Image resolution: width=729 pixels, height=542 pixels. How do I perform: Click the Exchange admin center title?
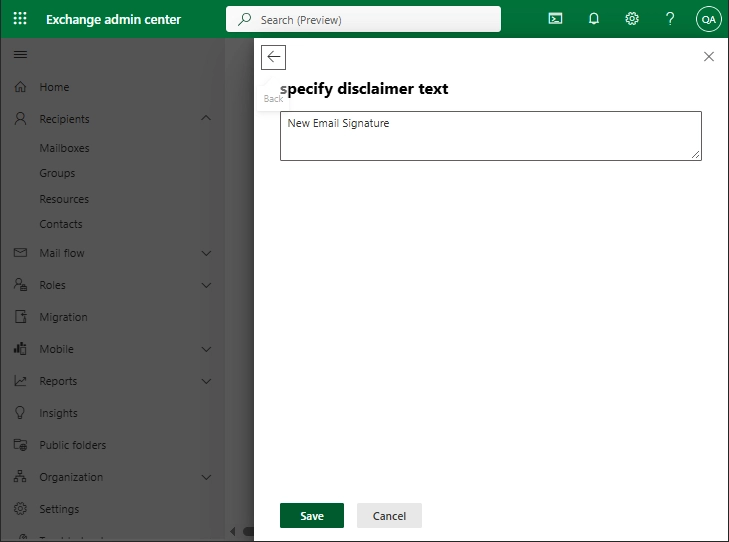[113, 19]
